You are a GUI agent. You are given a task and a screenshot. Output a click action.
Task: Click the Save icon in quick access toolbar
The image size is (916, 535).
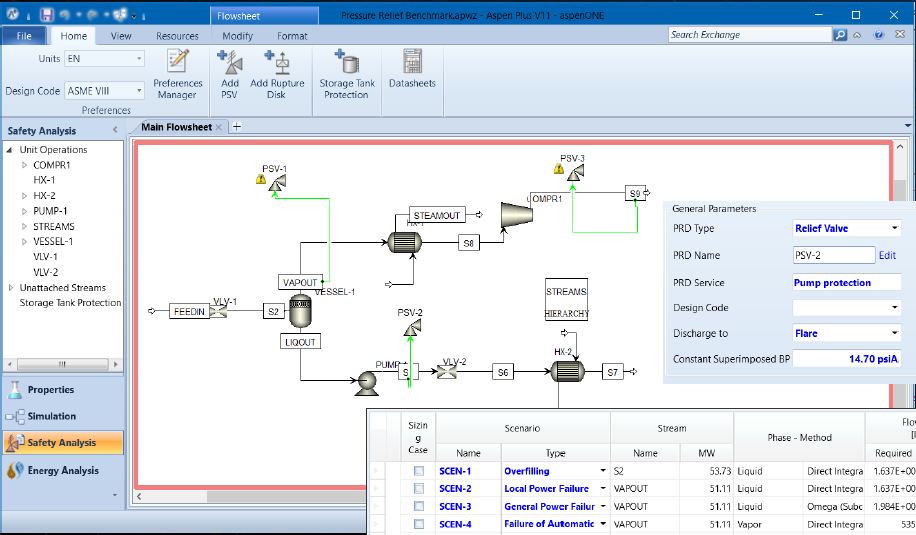[47, 15]
